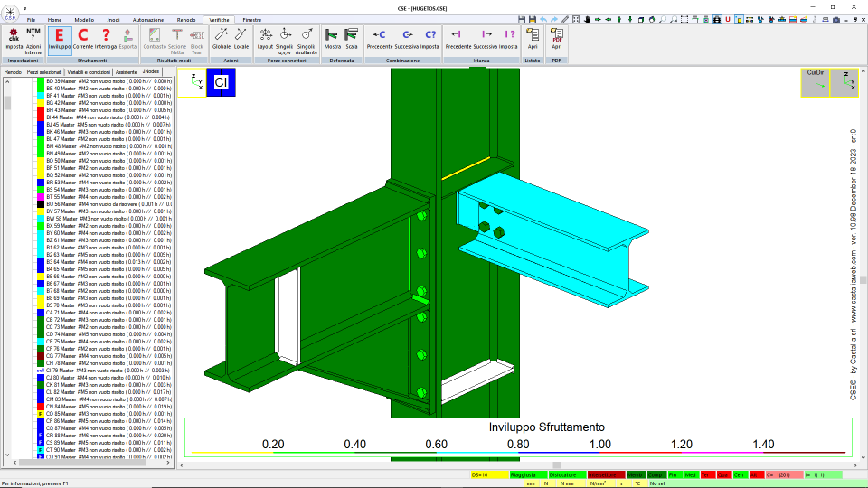Image resolution: width=868 pixels, height=488 pixels.
Task: Go to Successiva combinazione
Action: click(407, 40)
